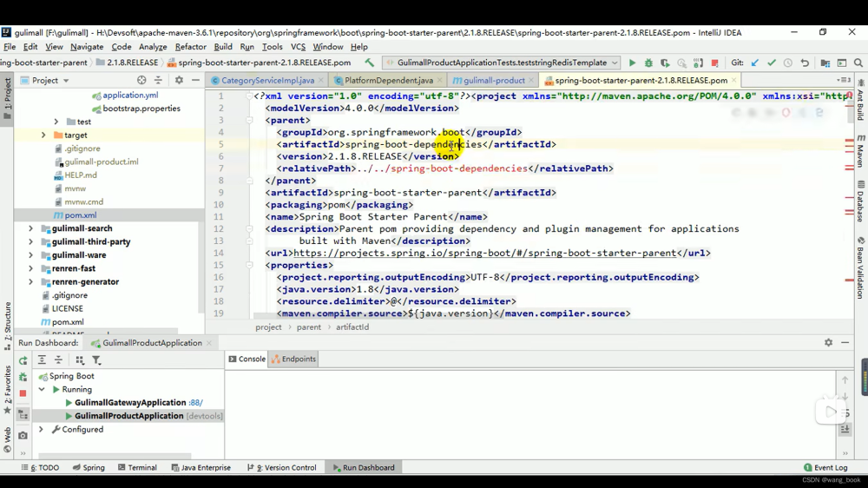Expand the target folder

[x=43, y=135]
